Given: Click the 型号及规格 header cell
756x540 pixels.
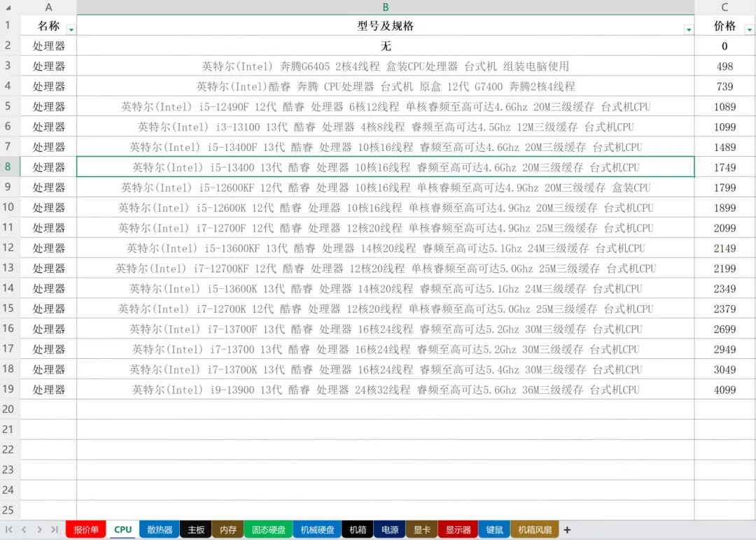Looking at the screenshot, I should point(385,25).
